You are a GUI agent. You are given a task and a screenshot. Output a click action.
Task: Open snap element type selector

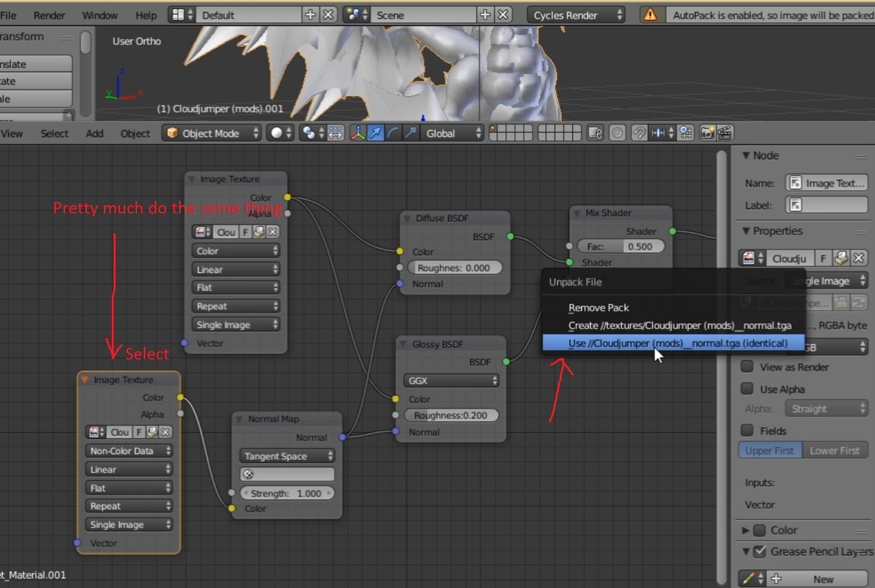point(662,133)
